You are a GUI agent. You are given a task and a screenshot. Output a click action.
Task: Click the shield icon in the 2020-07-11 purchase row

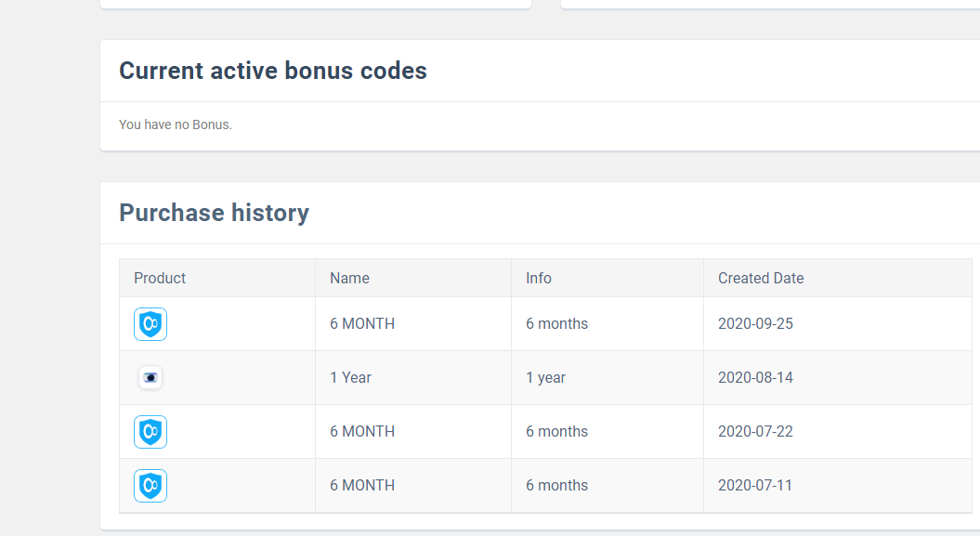[150, 486]
